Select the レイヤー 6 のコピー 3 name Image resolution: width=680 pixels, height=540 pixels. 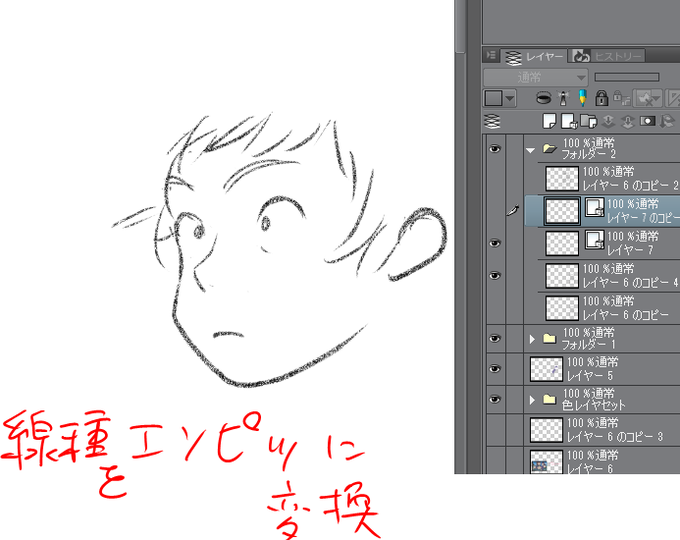click(x=615, y=437)
